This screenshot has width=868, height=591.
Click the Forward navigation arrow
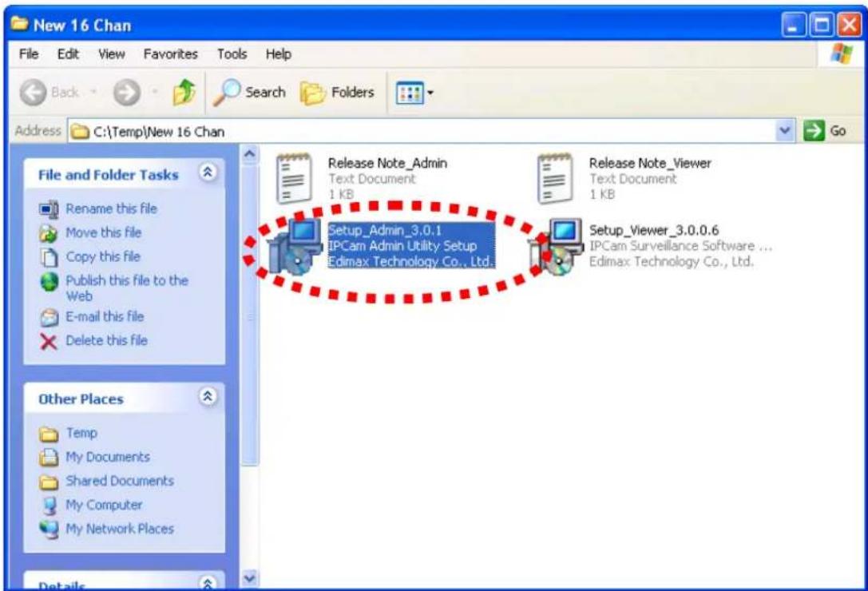pyautogui.click(x=127, y=93)
